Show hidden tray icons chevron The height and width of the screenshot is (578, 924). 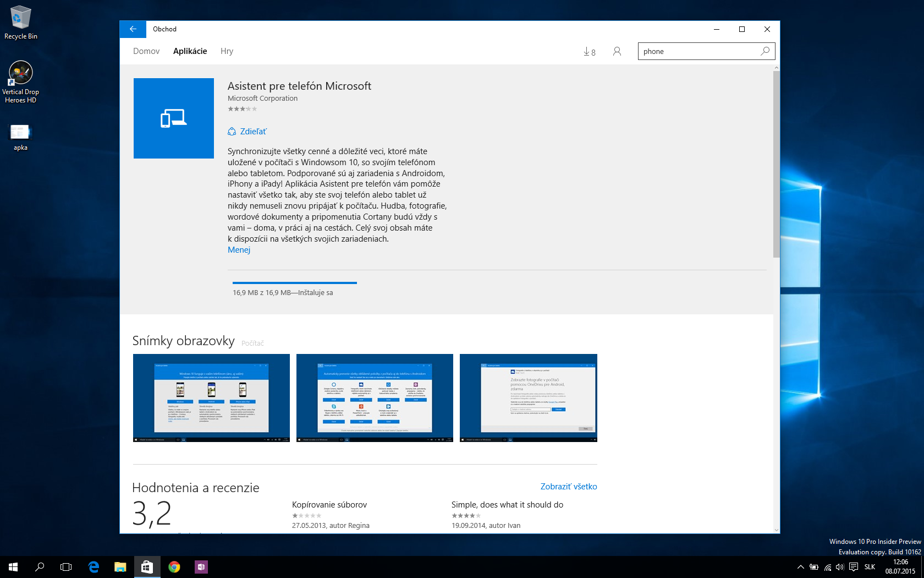pos(801,567)
